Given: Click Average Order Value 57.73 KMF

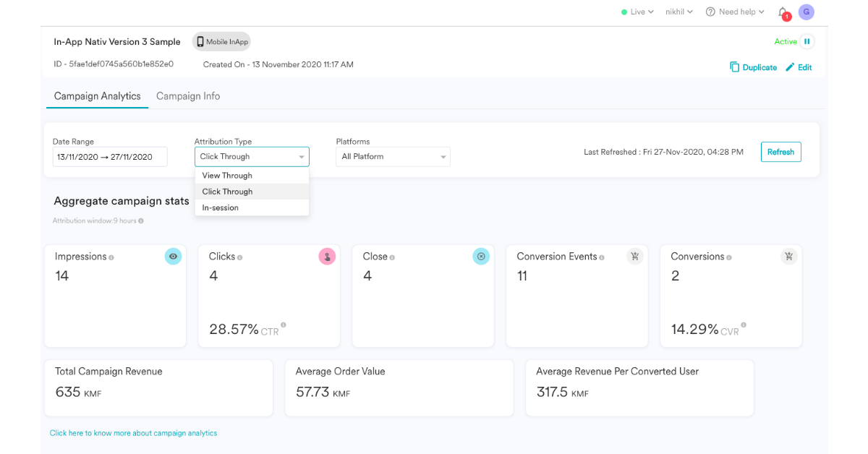Looking at the screenshot, I should coord(323,393).
